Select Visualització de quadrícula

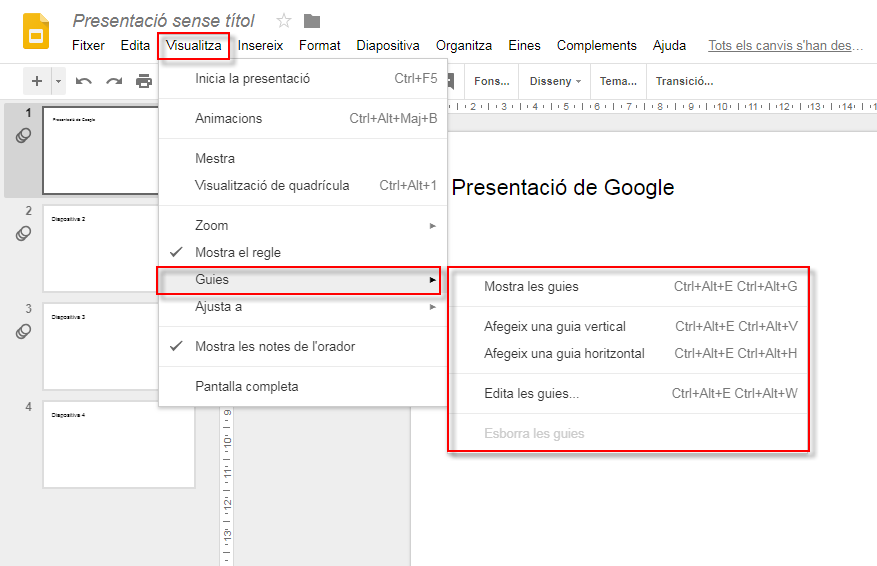[x=303, y=186]
